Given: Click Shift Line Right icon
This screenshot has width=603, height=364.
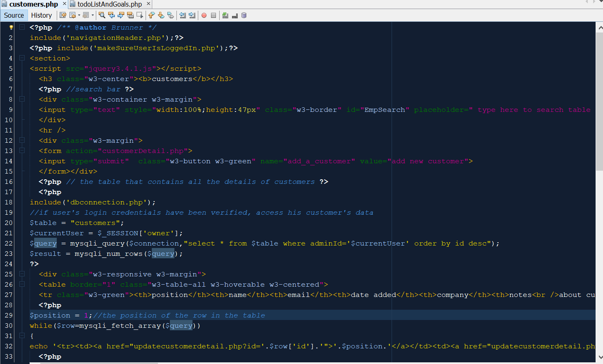Looking at the screenshot, I should [x=192, y=15].
